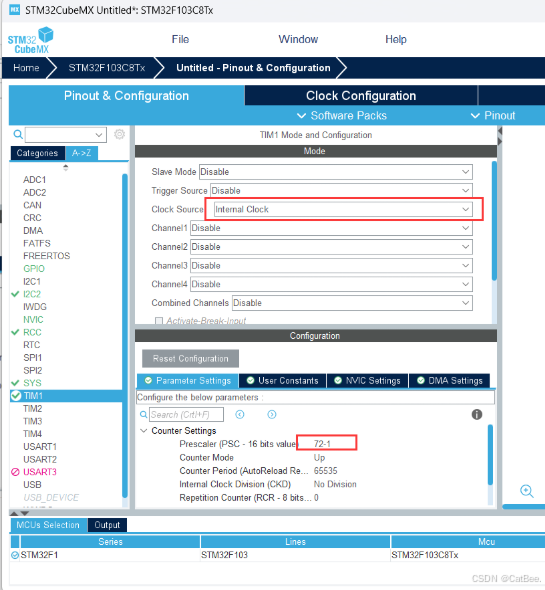The image size is (545, 590).
Task: Click the radio icon beside STM32F1 series row
Action: point(15,555)
